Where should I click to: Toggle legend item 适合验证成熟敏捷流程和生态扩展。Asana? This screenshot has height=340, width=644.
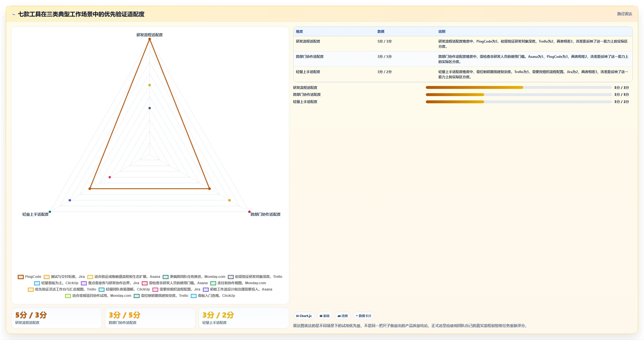tap(124, 277)
